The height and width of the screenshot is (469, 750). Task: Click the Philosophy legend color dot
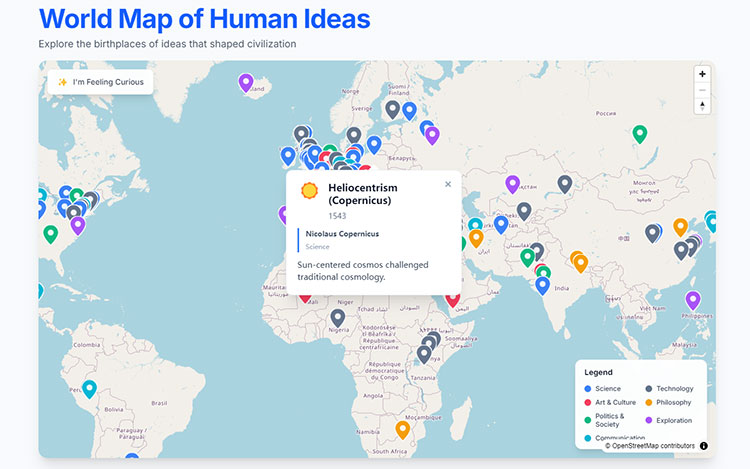pos(649,403)
